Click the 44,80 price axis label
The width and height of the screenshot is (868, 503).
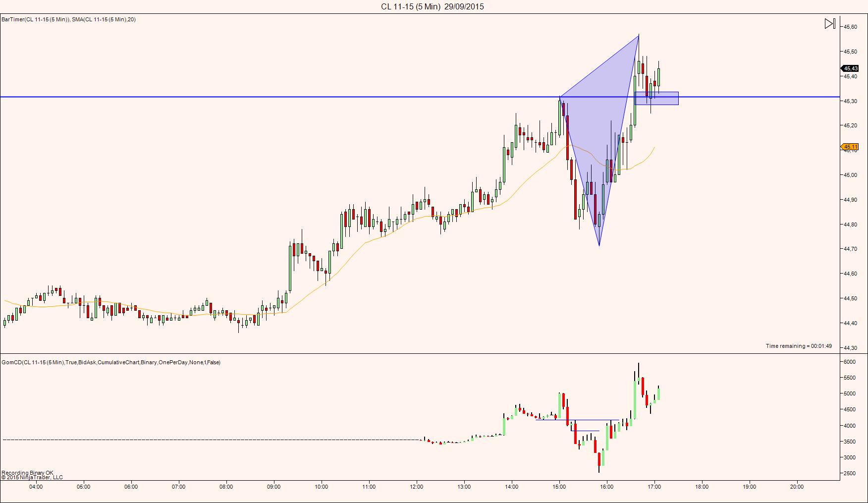tap(850, 224)
